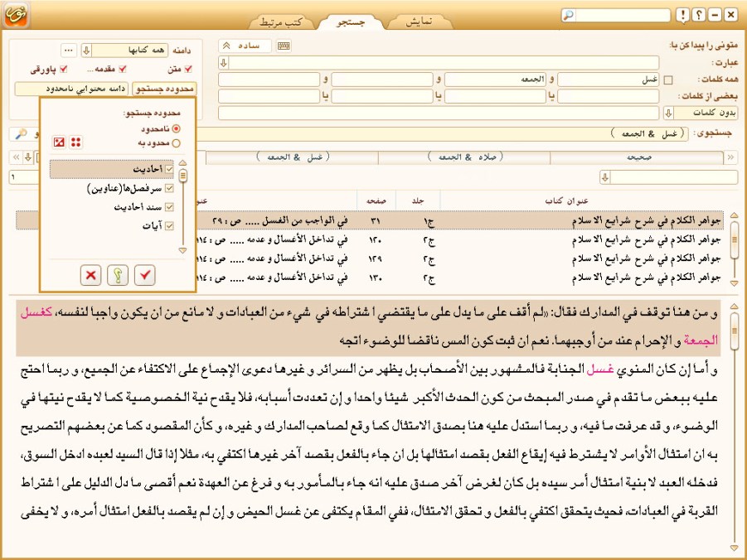
Task: Click down arrow of results list scrollbar
Action: (x=734, y=283)
